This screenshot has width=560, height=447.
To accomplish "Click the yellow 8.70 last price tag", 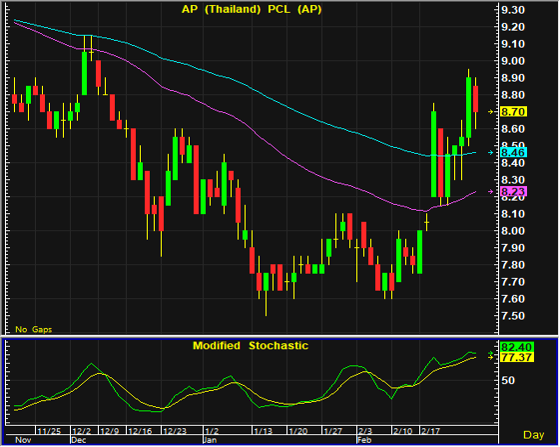I will [514, 112].
